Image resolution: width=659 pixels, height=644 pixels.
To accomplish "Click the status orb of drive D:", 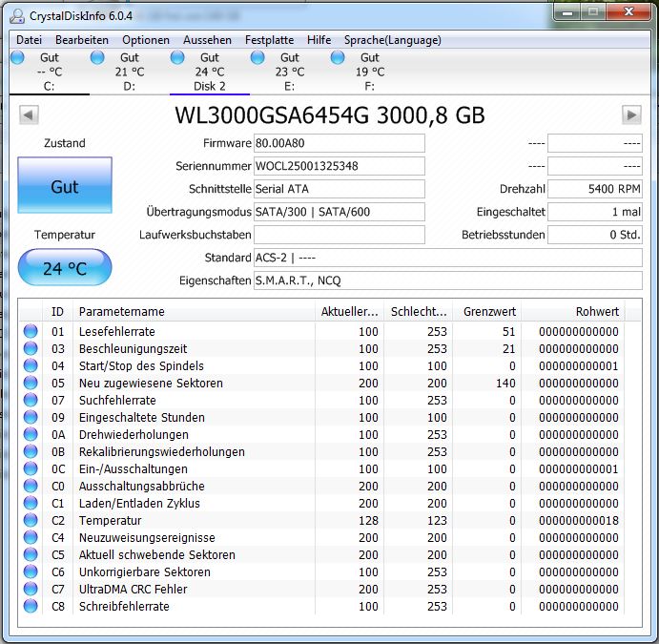I will tap(97, 57).
